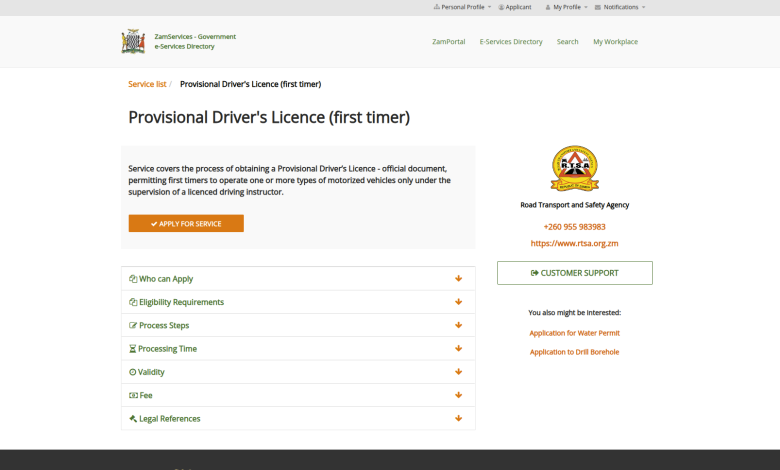Click the Eligibility Requirements section icon
The image size is (780, 470).
click(133, 302)
